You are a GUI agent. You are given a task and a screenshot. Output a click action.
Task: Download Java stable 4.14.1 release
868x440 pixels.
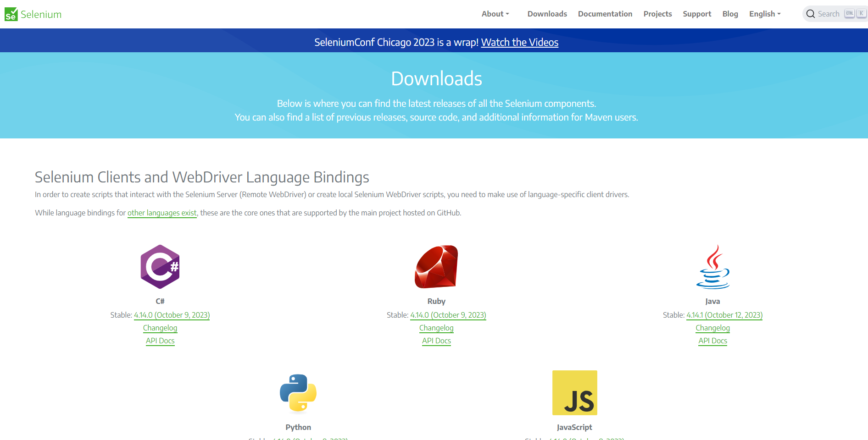724,315
